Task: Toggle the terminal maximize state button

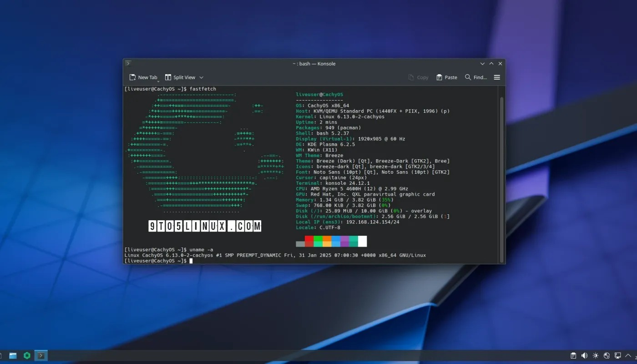Action: point(491,63)
